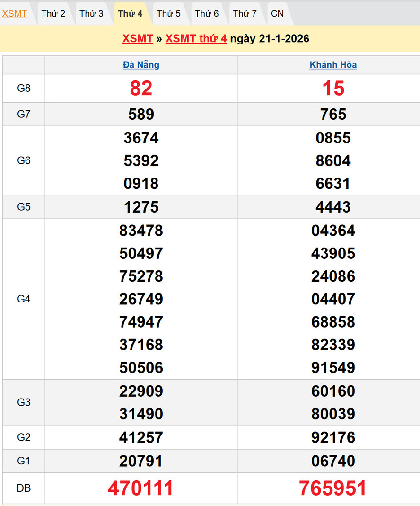Open the XSMT tab
420x506 pixels.
pyautogui.click(x=15, y=14)
